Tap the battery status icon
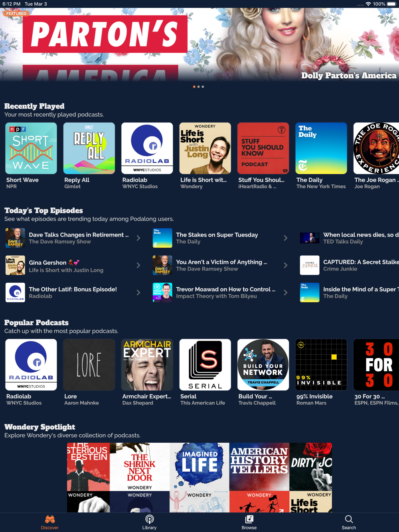This screenshot has width=399, height=532. [x=391, y=4]
